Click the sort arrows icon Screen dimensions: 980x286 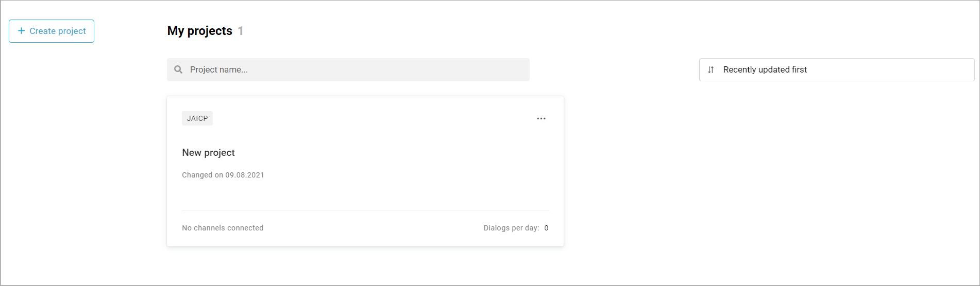(711, 69)
